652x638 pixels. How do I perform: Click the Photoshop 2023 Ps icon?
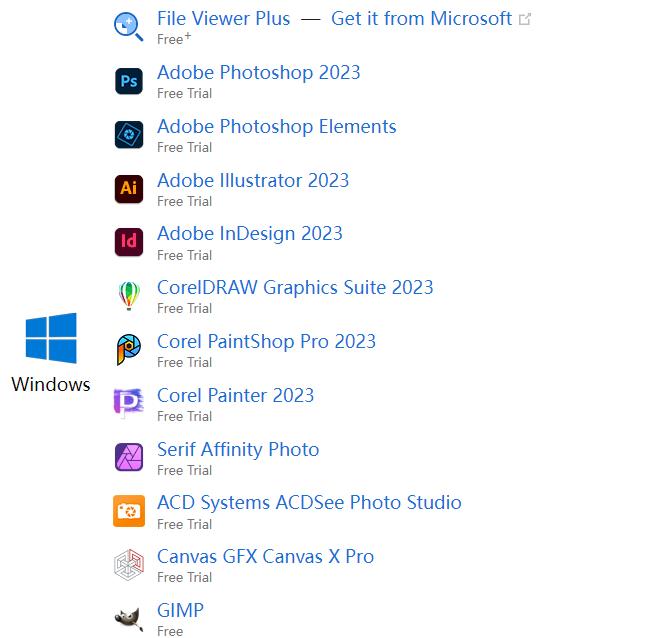pyautogui.click(x=129, y=81)
